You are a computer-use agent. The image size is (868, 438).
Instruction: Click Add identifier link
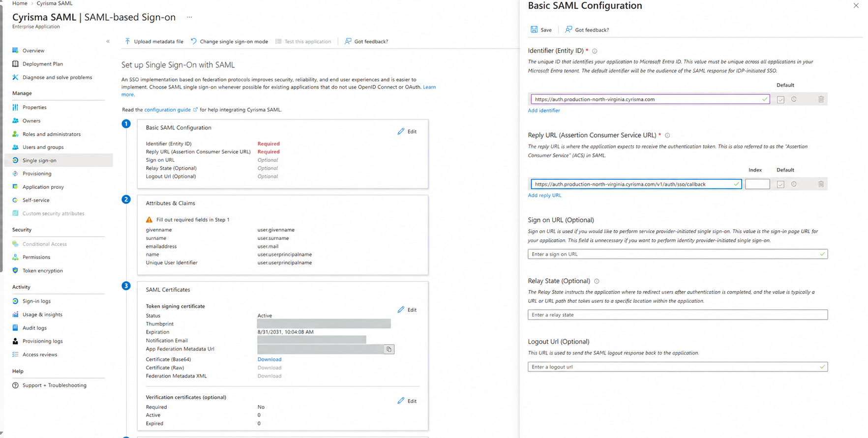tap(544, 111)
